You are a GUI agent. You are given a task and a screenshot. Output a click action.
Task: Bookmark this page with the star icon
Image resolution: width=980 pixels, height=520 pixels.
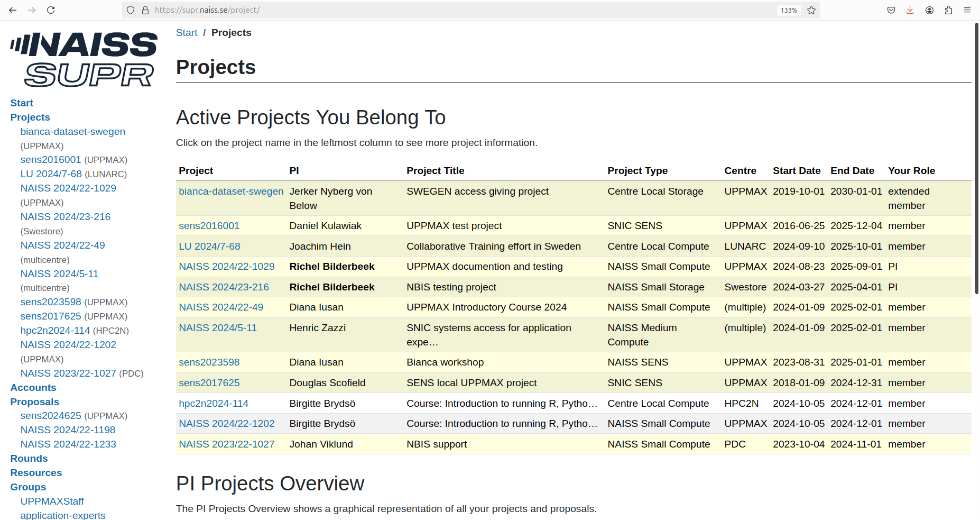click(812, 10)
